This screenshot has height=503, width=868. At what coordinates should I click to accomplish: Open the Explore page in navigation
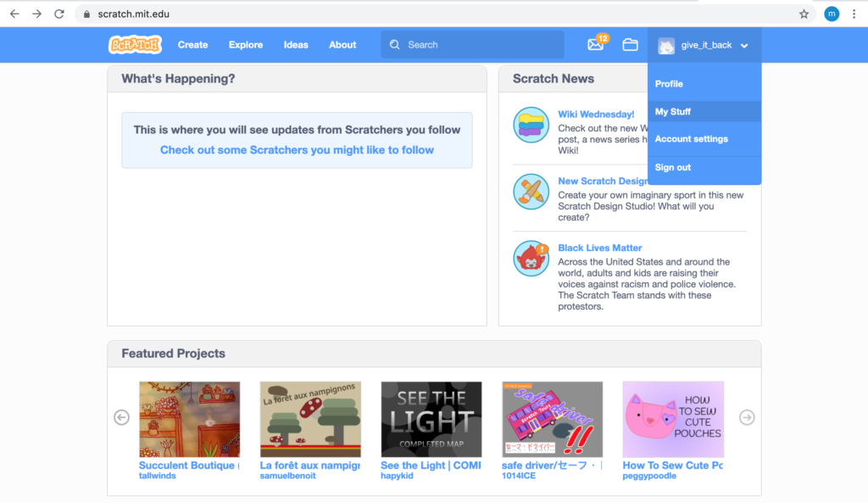click(246, 45)
